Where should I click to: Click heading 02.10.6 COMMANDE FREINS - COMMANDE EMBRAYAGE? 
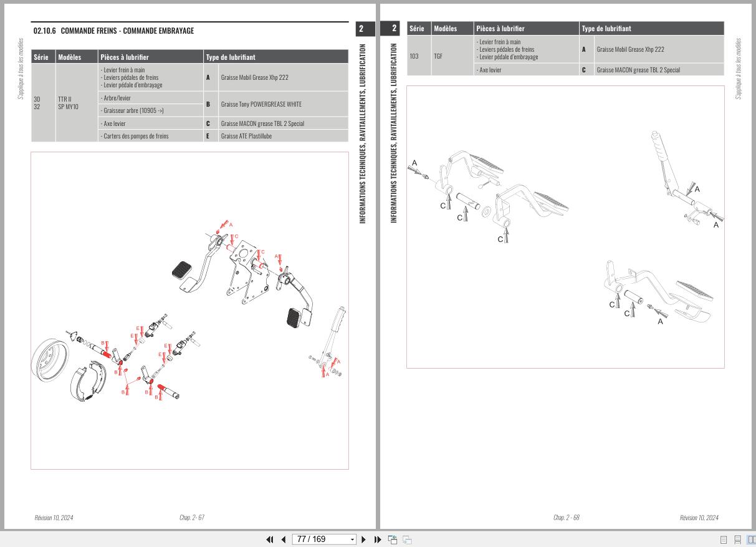click(113, 31)
